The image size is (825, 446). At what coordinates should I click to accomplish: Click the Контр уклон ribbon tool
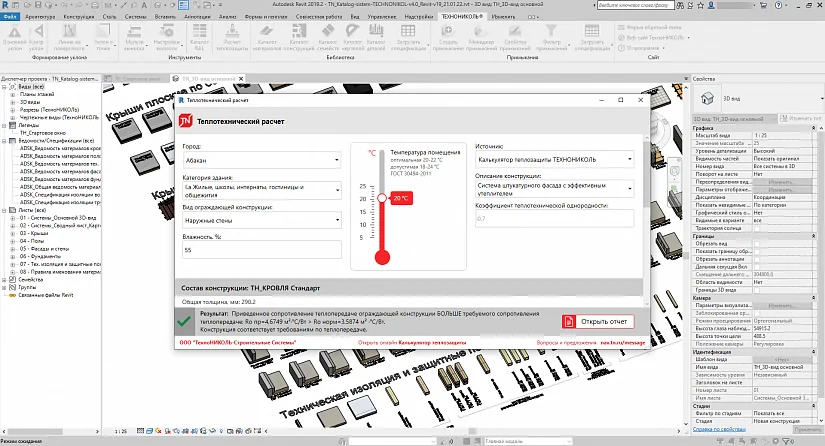click(36, 37)
